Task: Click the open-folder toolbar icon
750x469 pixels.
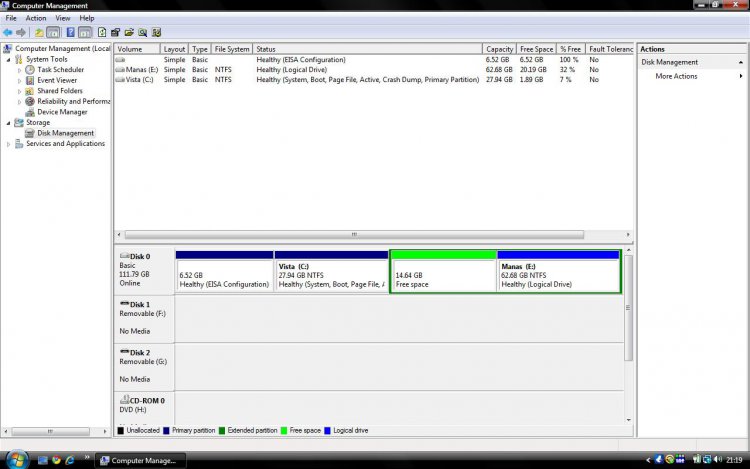Action: coord(129,33)
